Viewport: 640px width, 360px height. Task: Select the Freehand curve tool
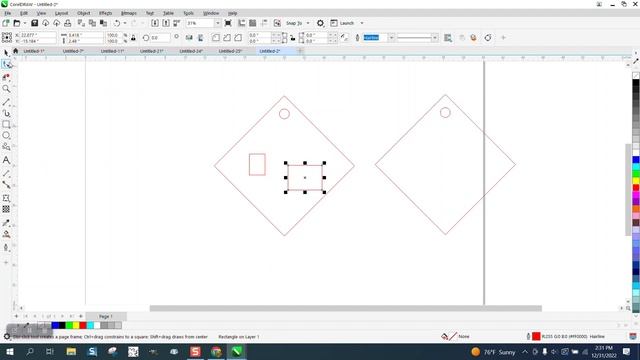(6, 101)
